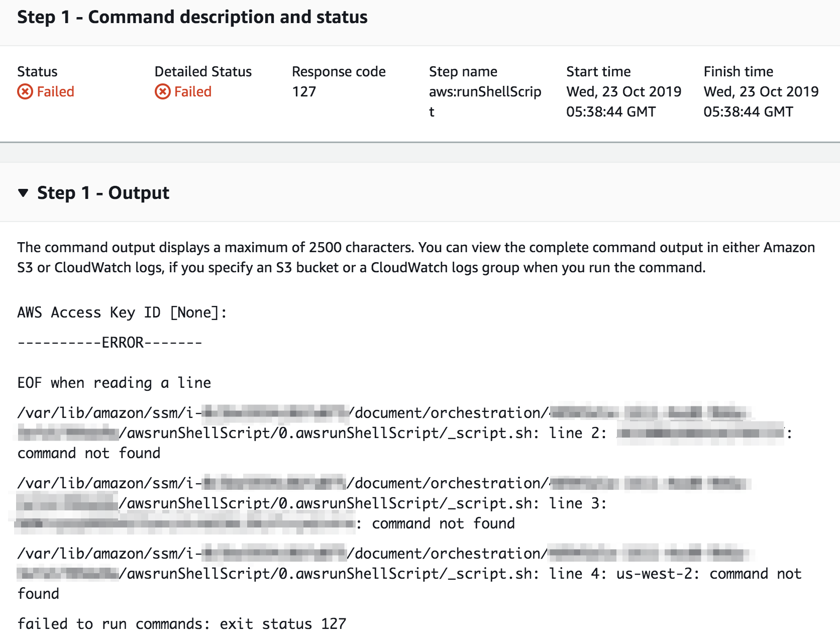This screenshot has width=840, height=640.
Task: Click the 2500 characters output notice paragraph
Action: (416, 257)
